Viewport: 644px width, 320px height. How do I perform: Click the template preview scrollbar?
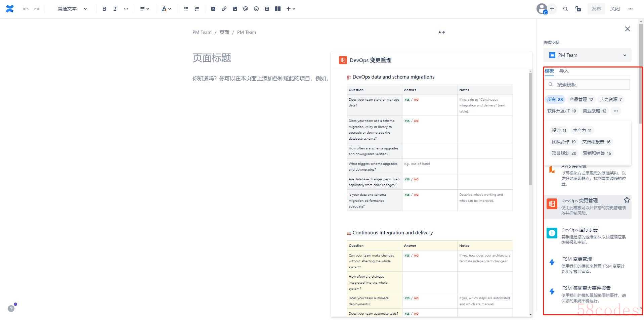(530, 129)
